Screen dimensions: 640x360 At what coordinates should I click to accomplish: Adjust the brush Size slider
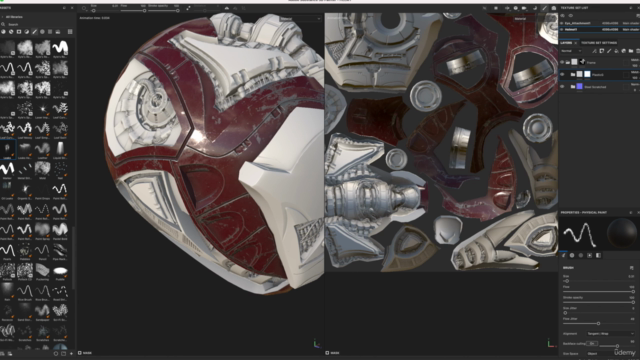(x=598, y=281)
